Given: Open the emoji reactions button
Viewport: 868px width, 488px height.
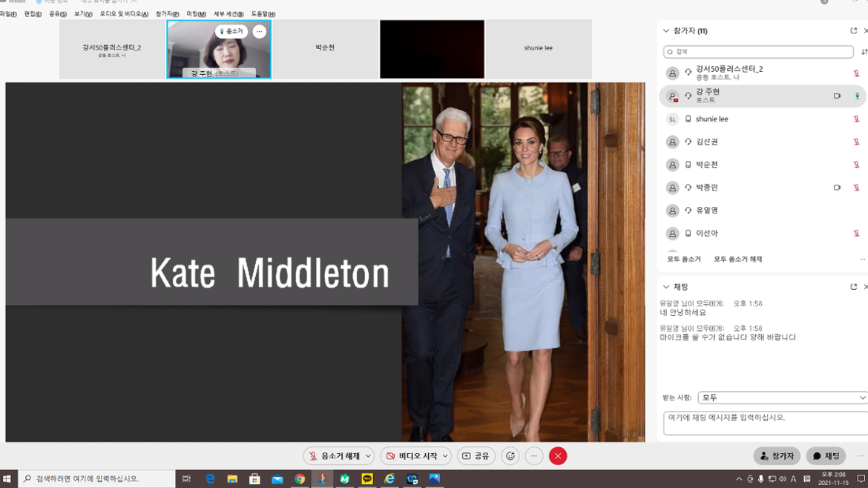Looking at the screenshot, I should [x=510, y=456].
